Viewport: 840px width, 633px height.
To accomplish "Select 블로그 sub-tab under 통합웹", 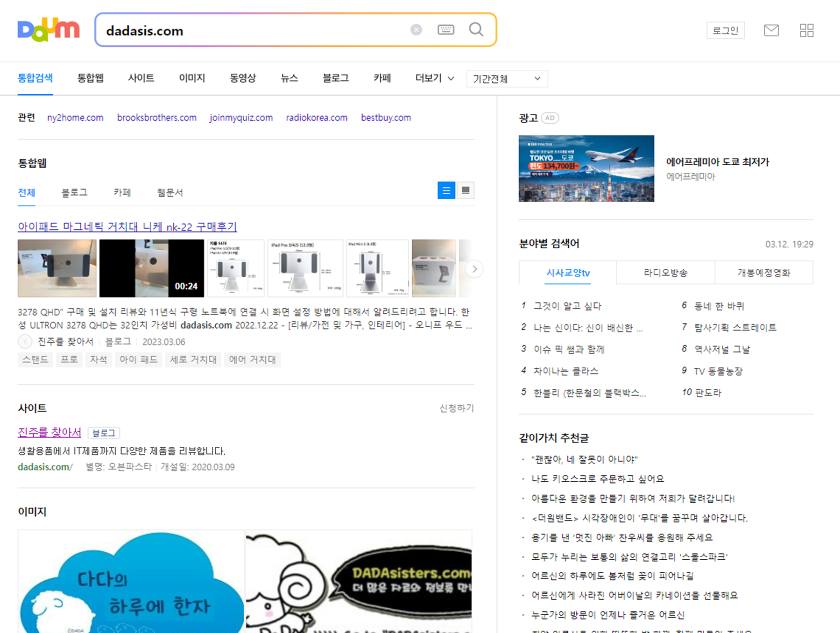I will click(x=74, y=192).
